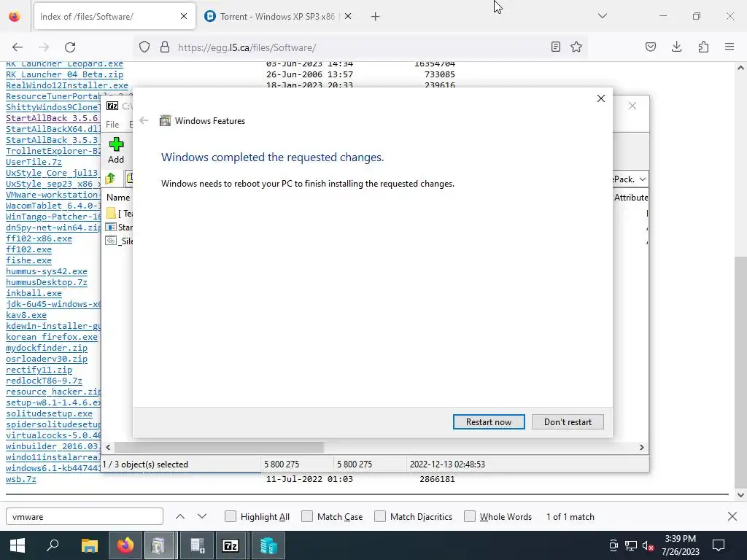Click the 7-Zip horizontal scrollbar right arrow
The image size is (747, 560).
click(x=641, y=447)
